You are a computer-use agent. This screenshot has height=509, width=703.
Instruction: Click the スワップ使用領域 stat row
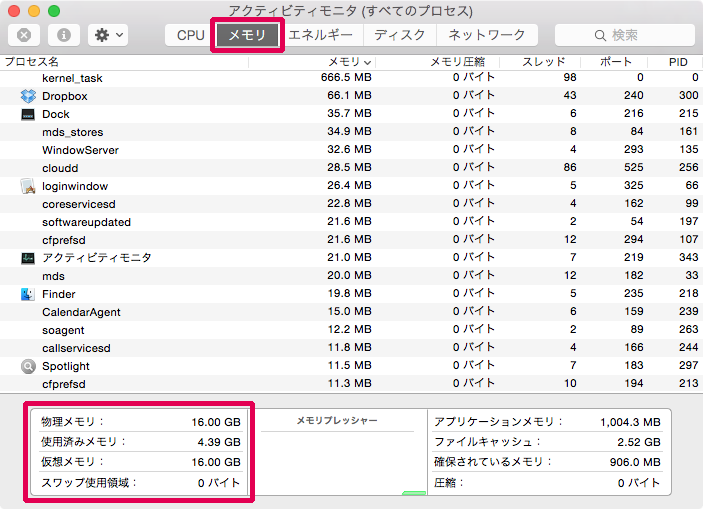141,483
